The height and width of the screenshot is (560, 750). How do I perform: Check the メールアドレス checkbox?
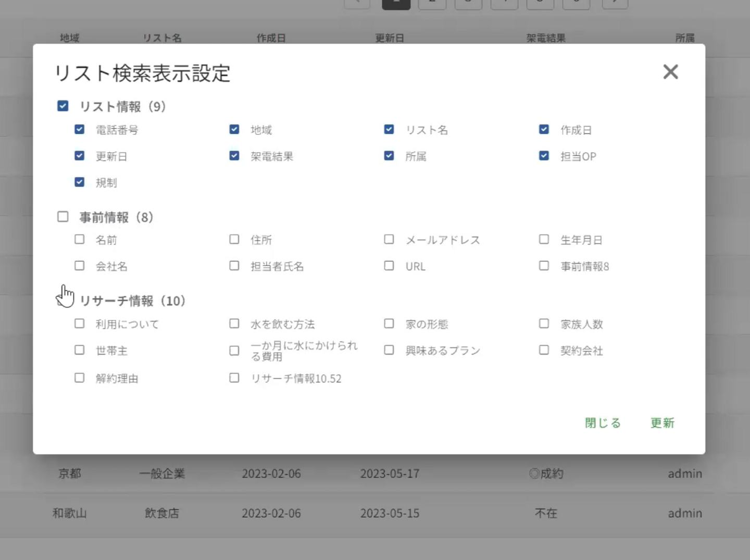click(x=389, y=239)
